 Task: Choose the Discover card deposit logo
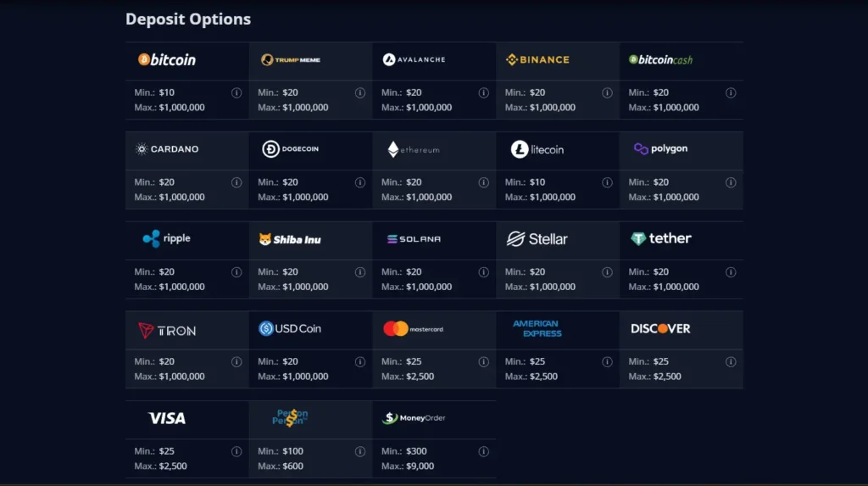(660, 328)
